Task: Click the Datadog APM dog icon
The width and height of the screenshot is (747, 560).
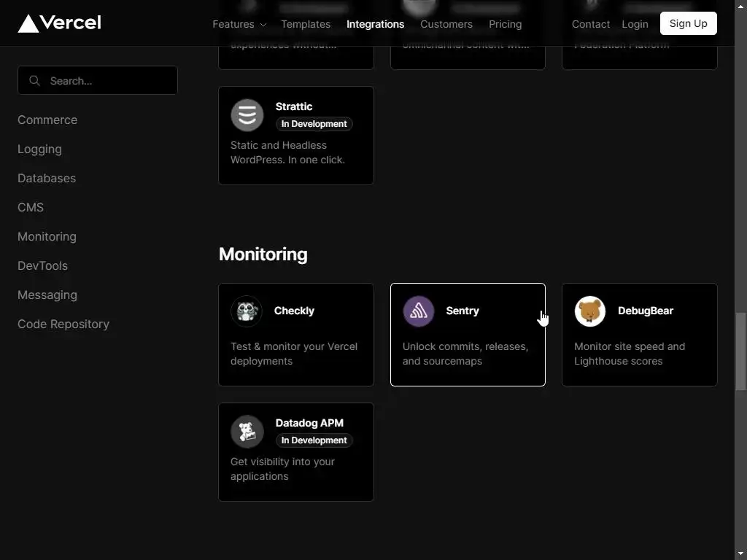Action: click(247, 432)
